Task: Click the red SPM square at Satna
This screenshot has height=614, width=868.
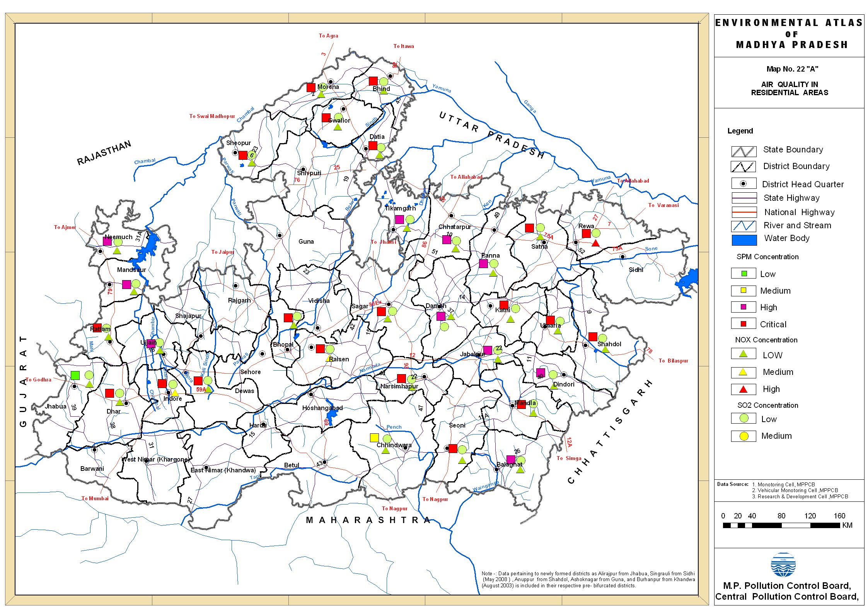Action: coord(529,228)
